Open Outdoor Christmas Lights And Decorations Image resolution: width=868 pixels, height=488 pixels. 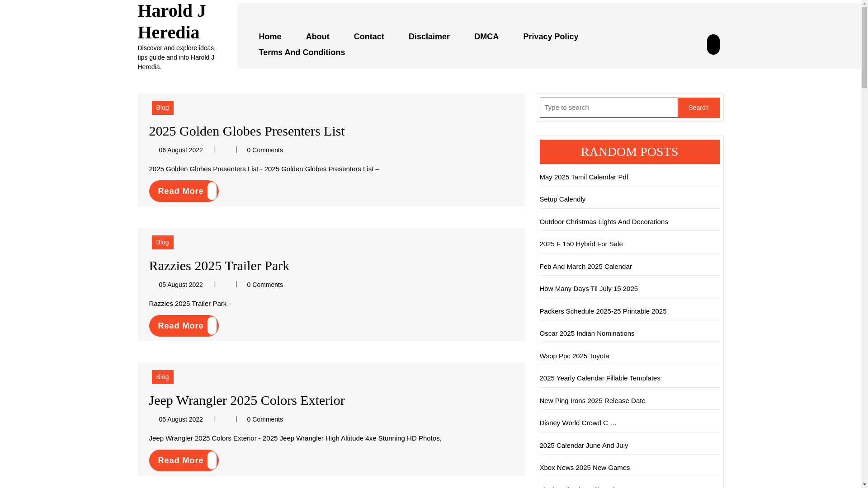pyautogui.click(x=604, y=222)
